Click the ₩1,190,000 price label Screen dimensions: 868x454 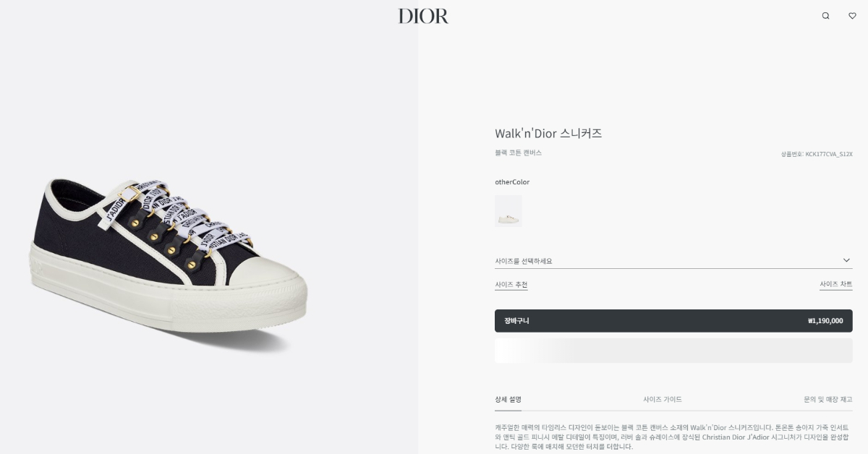(825, 321)
